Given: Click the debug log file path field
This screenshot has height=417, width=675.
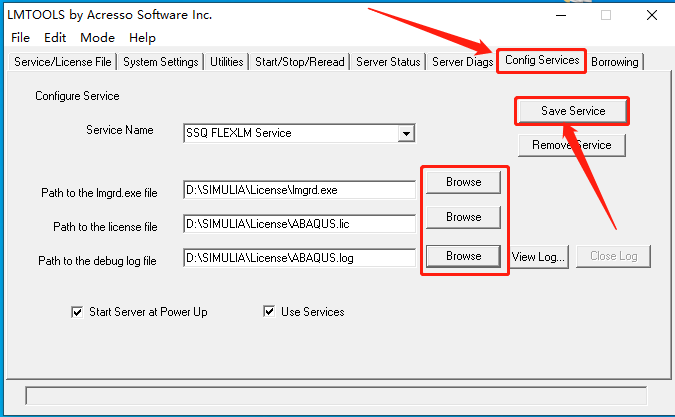Looking at the screenshot, I should (299, 258).
